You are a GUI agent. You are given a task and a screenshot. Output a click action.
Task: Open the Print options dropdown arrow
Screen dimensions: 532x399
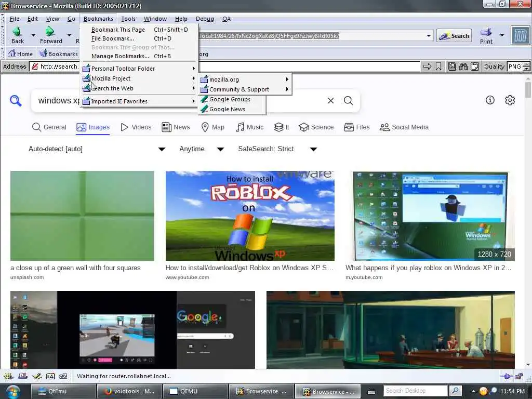pyautogui.click(x=502, y=35)
